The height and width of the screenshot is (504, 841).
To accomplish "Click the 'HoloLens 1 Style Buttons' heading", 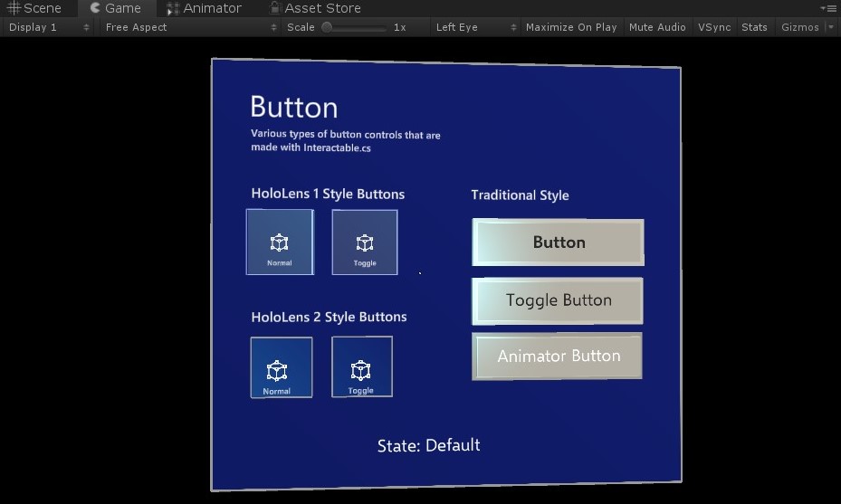I will point(328,194).
